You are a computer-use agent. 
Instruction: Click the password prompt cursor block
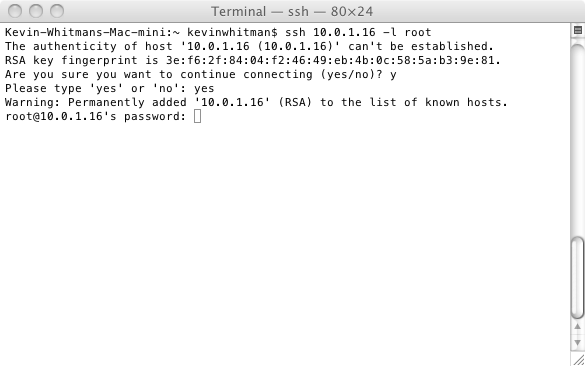coord(197,116)
